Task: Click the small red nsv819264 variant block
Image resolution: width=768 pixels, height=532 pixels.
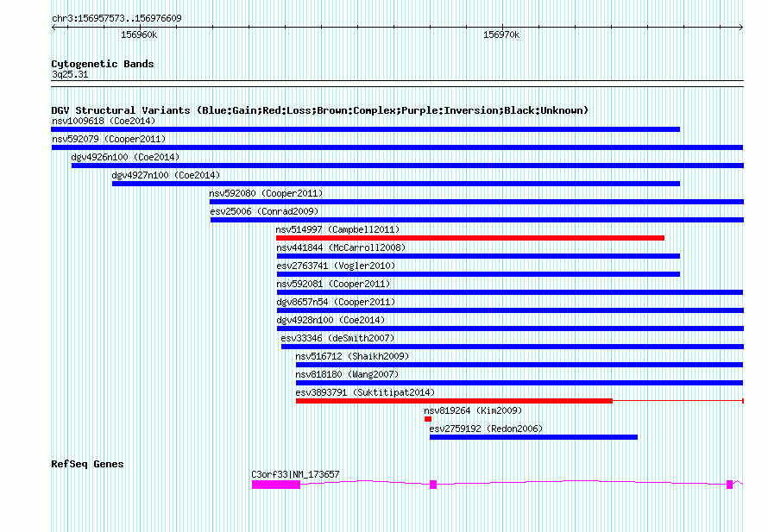Action: 427,419
